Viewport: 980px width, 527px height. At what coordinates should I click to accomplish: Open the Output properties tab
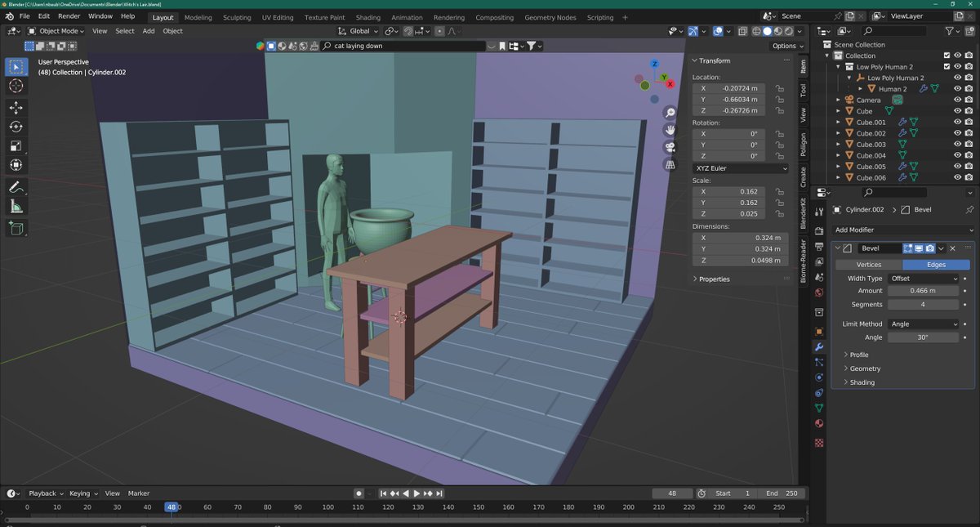[x=819, y=246]
